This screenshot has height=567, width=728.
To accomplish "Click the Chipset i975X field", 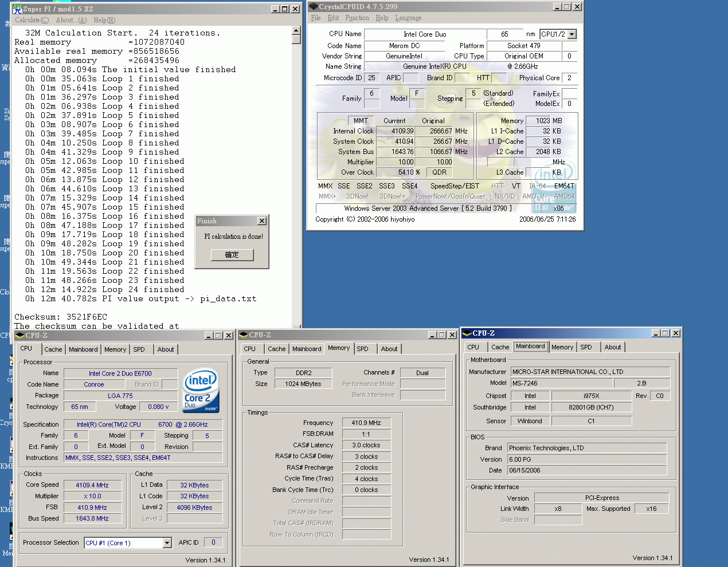I will pos(591,396).
